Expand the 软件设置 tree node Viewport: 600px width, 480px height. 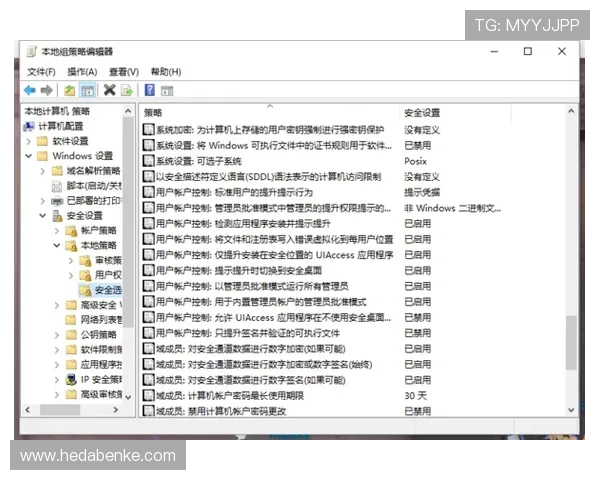pos(29,141)
